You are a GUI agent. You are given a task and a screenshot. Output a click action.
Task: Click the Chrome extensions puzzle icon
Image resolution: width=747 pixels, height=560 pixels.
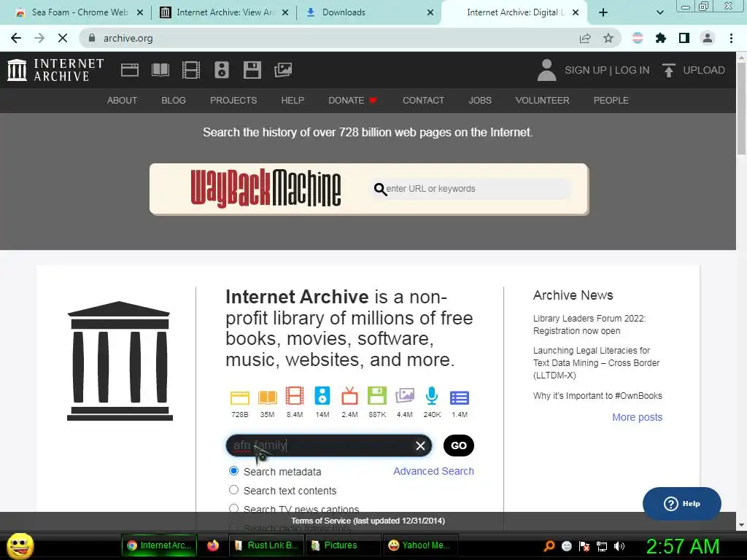(660, 38)
